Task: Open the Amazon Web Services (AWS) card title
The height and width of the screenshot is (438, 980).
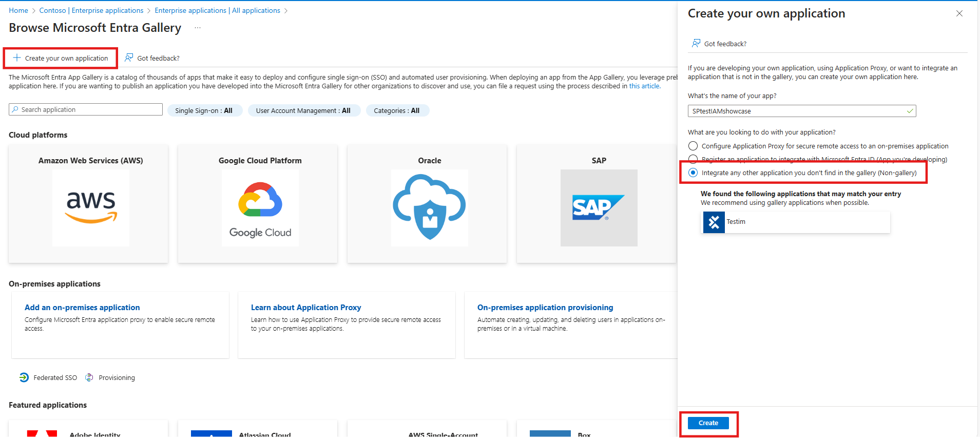Action: tap(91, 160)
